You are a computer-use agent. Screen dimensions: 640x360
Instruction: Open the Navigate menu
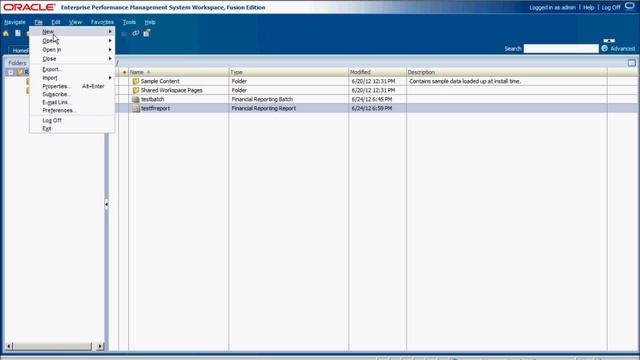pyautogui.click(x=15, y=22)
